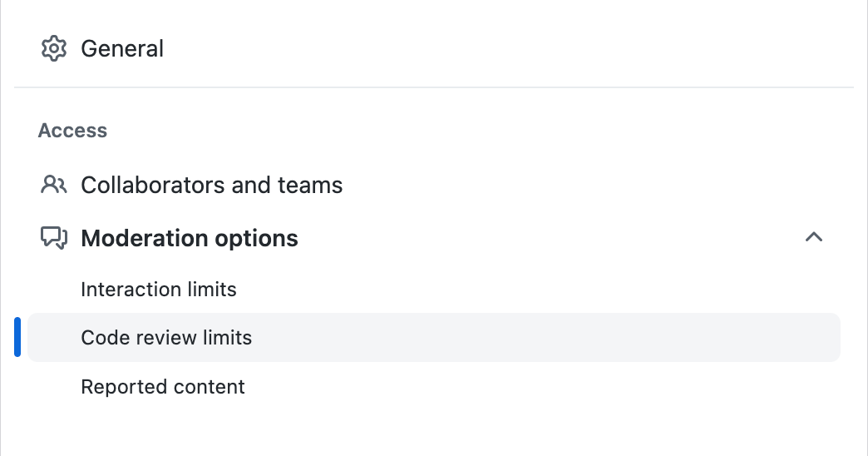Click the General label text
Viewport: 868px width, 456px height.
(122, 48)
